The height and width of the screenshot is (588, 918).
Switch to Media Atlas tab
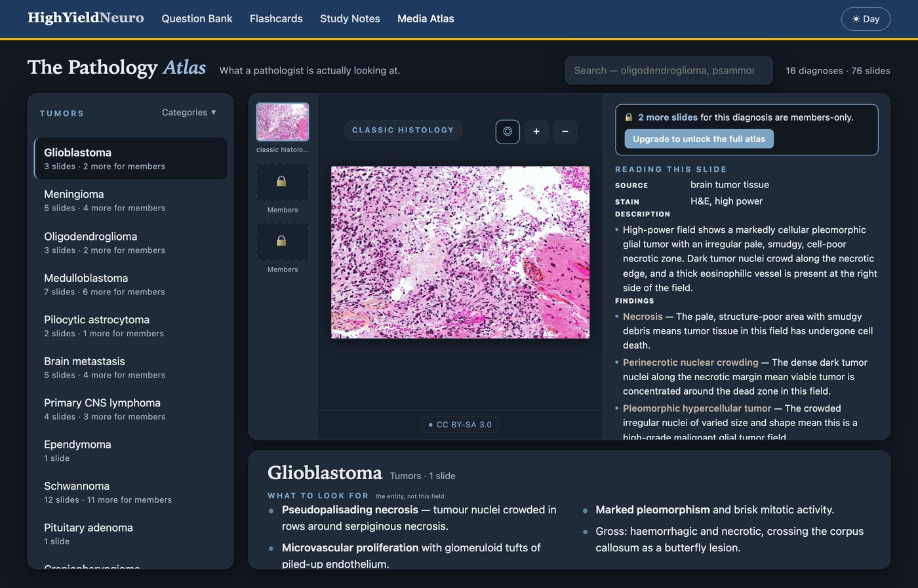point(426,19)
